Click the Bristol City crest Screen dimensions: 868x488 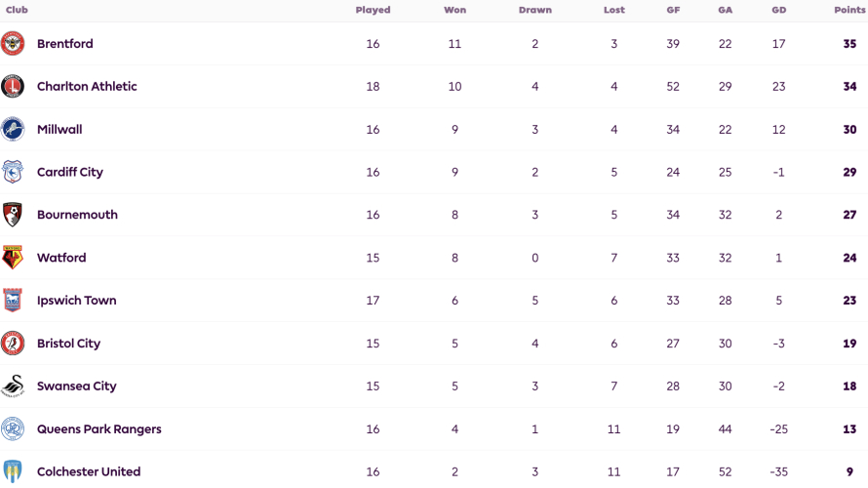click(12, 344)
